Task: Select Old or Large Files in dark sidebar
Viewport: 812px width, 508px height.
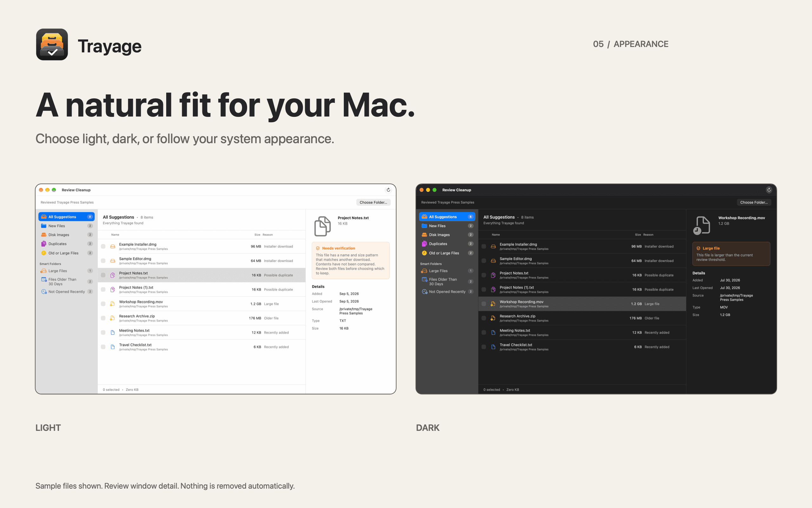Action: click(x=447, y=253)
